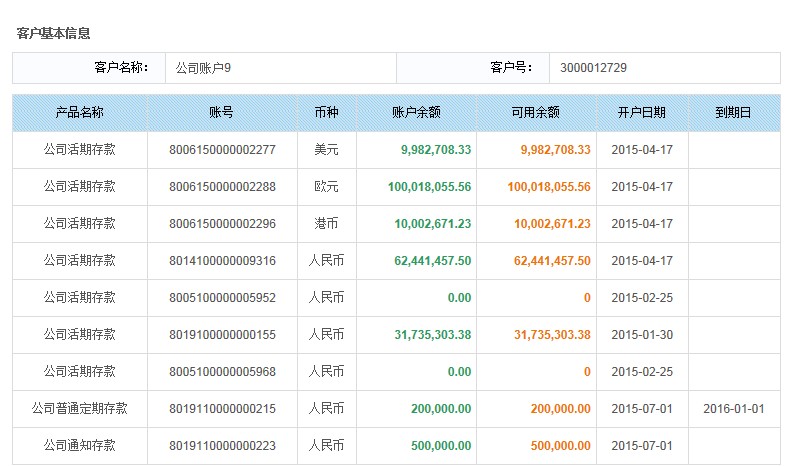Click orange available balance 10,002,671.23

click(552, 224)
